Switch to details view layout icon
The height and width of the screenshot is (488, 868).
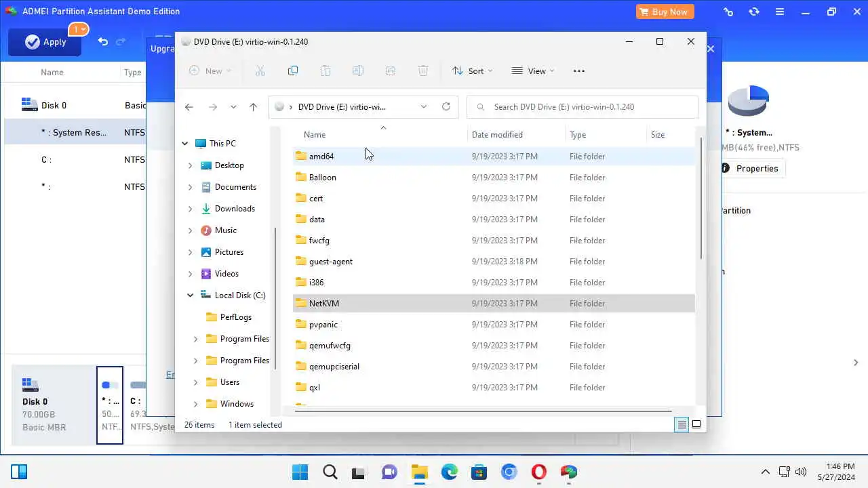click(682, 425)
